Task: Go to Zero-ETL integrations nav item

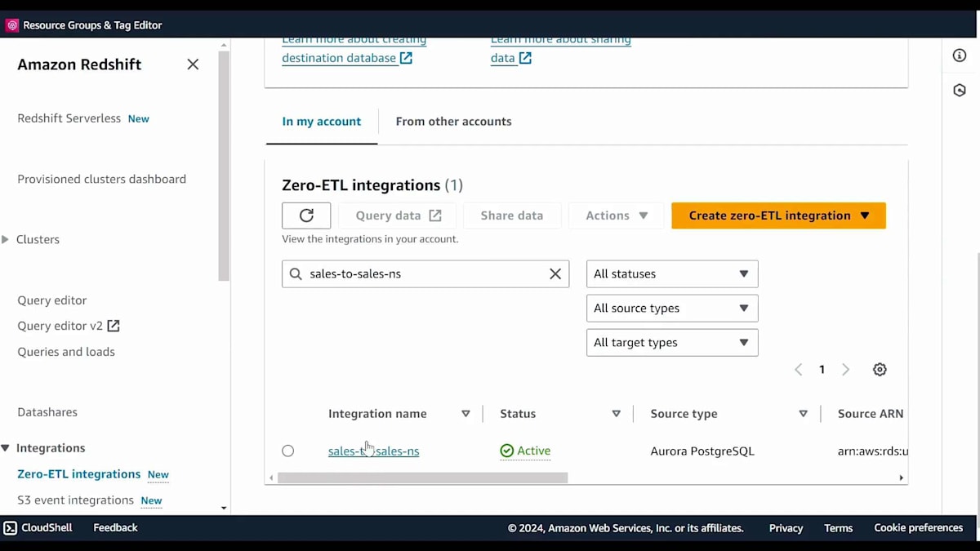Action: coord(79,474)
